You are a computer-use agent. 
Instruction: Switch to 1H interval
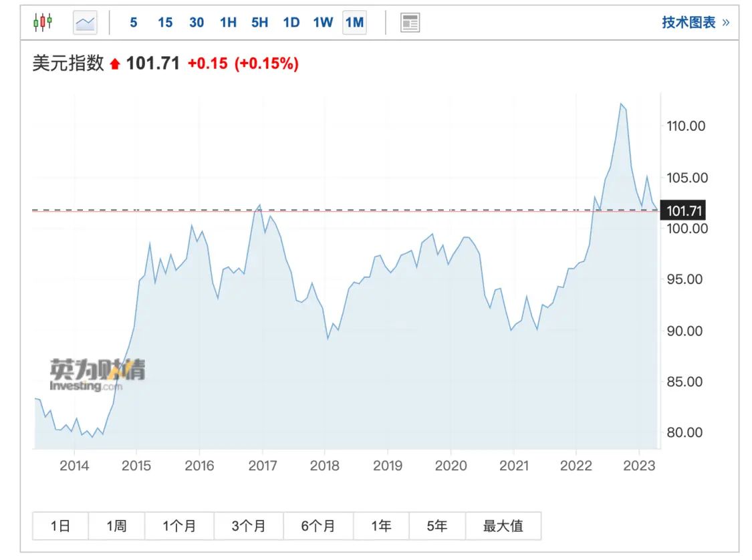pos(229,23)
